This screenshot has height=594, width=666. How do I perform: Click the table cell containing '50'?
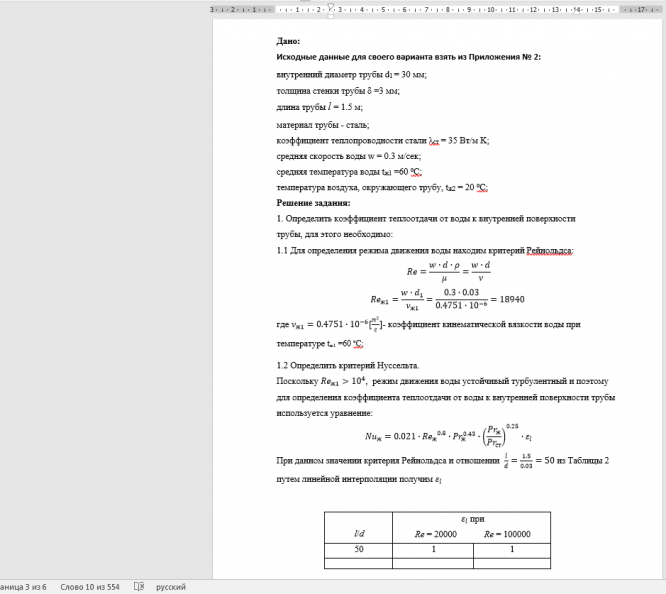tap(358, 549)
